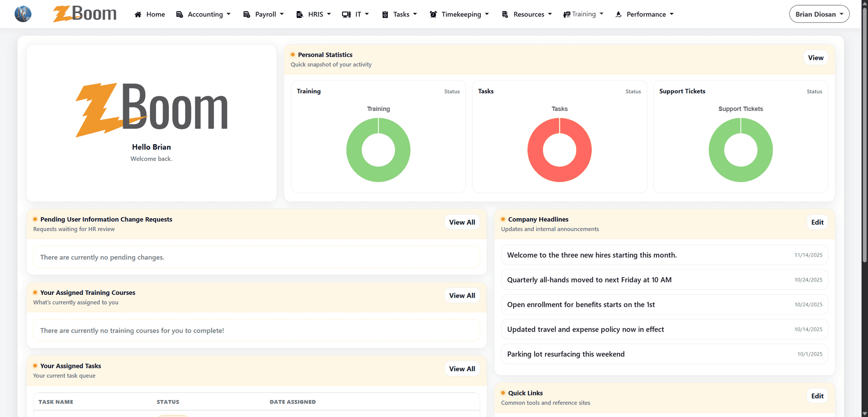Click the green Support Tickets donut chart
Image resolution: width=868 pixels, height=417 pixels.
(x=741, y=150)
